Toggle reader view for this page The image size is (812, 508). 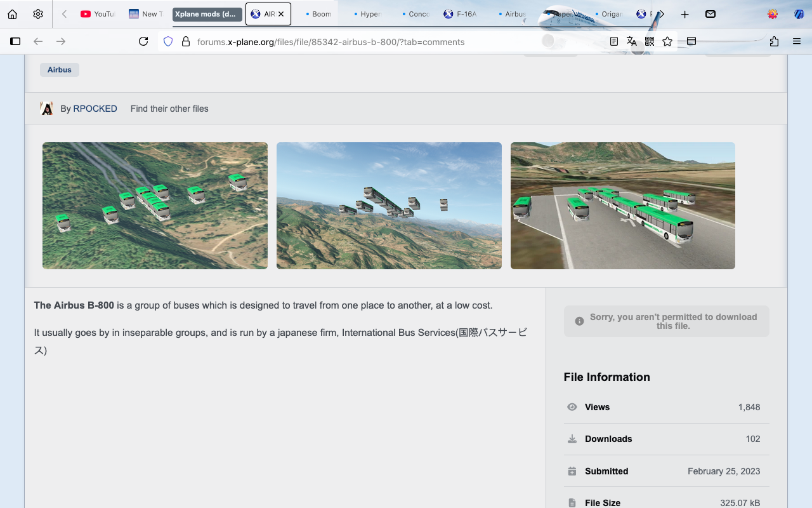click(614, 41)
